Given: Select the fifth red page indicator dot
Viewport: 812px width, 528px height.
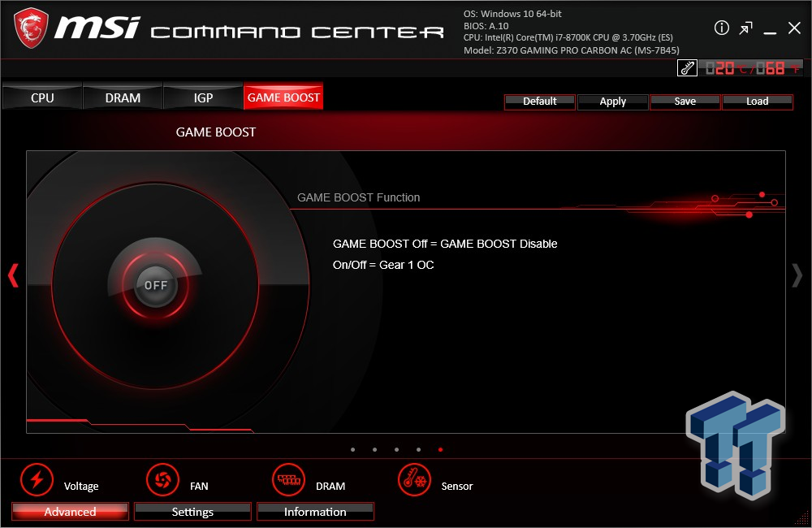Looking at the screenshot, I should click(440, 450).
